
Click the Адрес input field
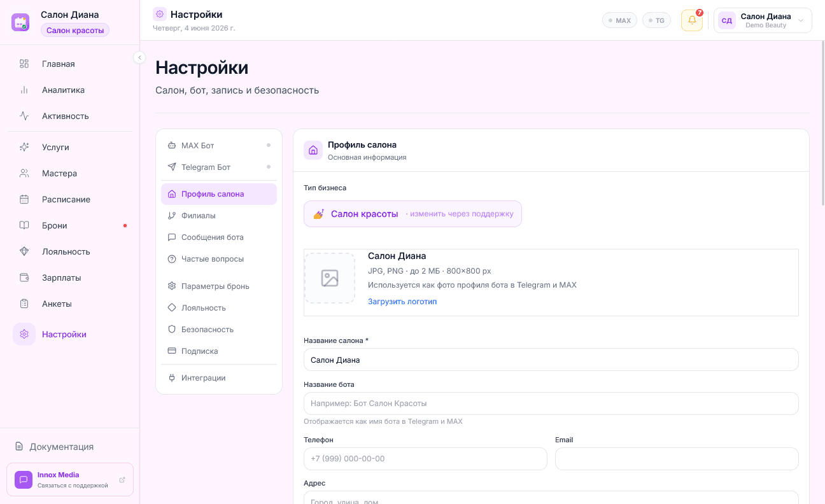(x=551, y=498)
